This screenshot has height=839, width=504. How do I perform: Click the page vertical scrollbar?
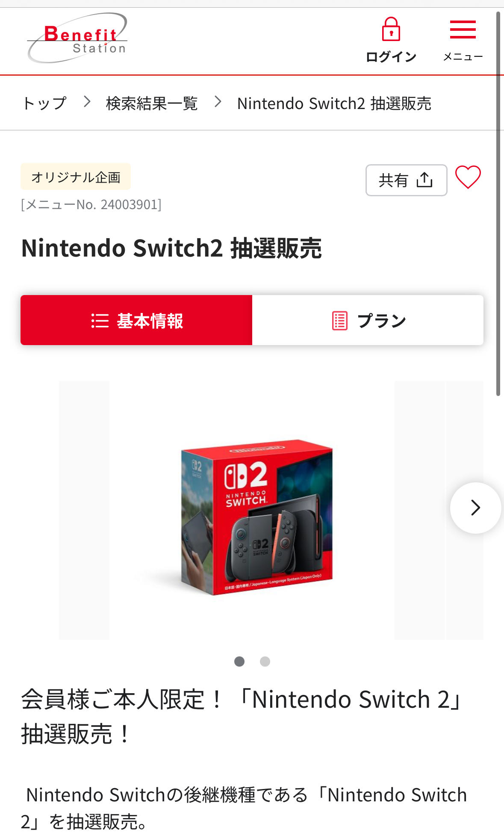[498, 204]
